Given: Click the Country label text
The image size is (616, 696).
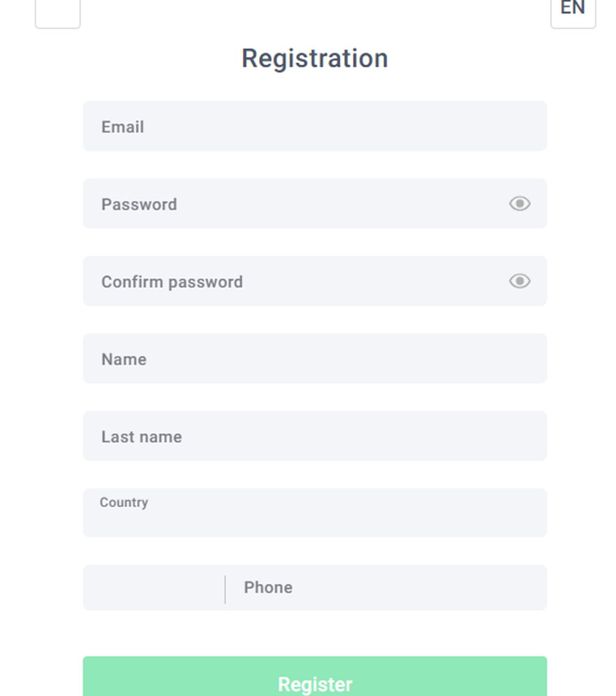Looking at the screenshot, I should coord(123,503).
